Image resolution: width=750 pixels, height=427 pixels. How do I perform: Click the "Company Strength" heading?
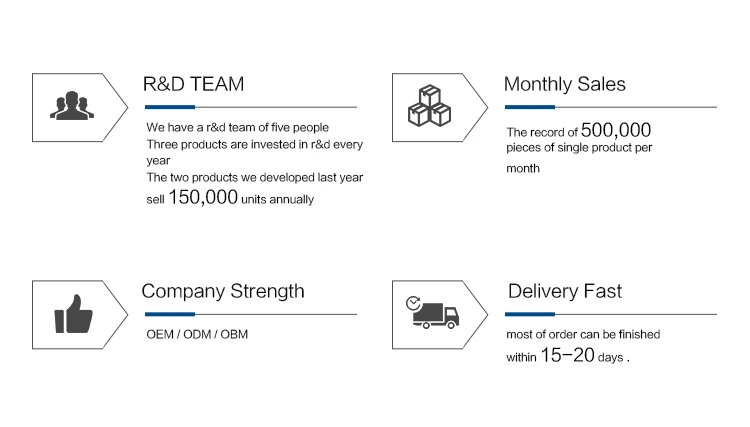pyautogui.click(x=223, y=292)
